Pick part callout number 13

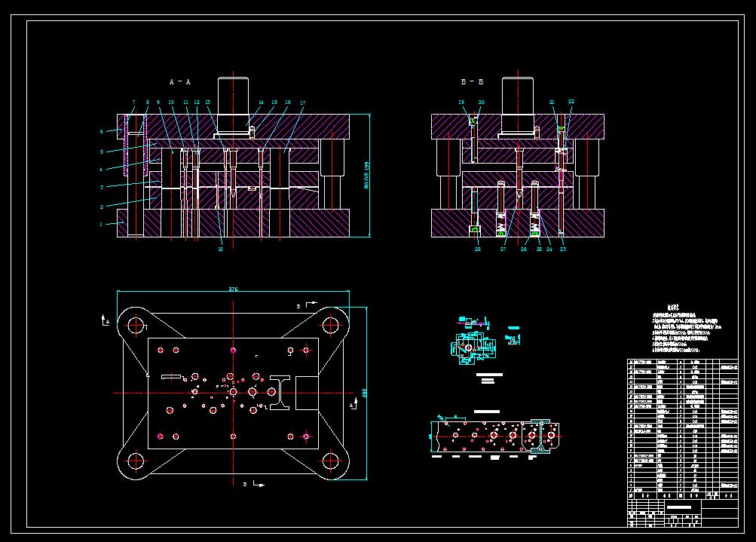click(x=208, y=103)
